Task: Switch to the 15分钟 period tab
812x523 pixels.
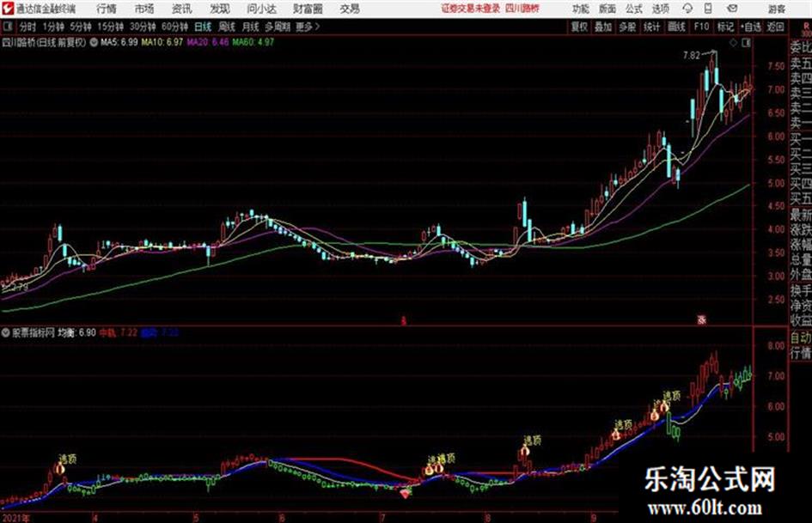Action: click(x=111, y=27)
